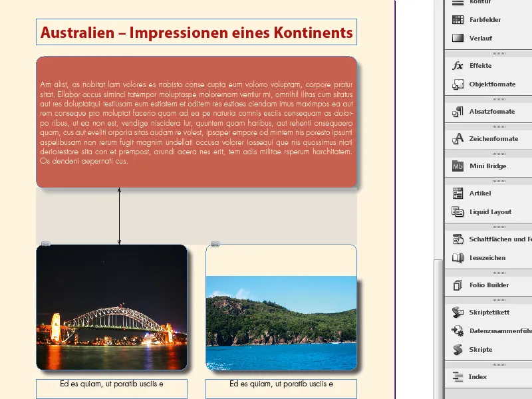
Task: Open the Skripte panel icon
Action: pos(457,349)
